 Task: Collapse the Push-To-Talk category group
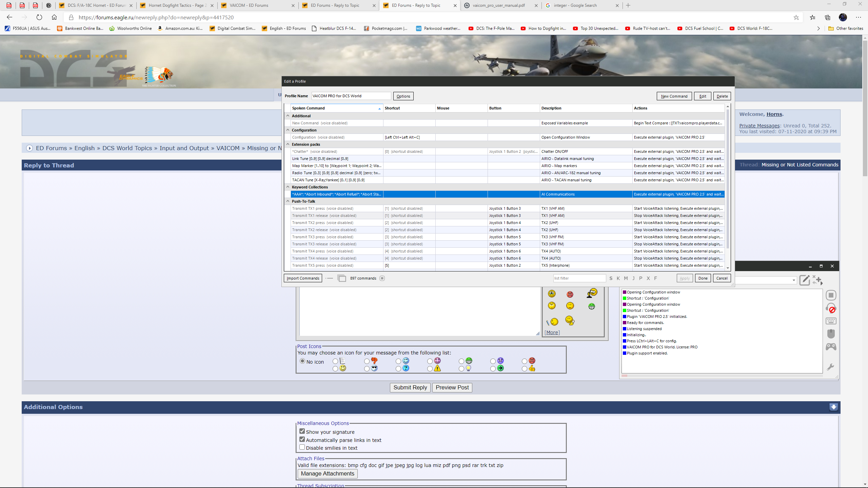(x=288, y=201)
